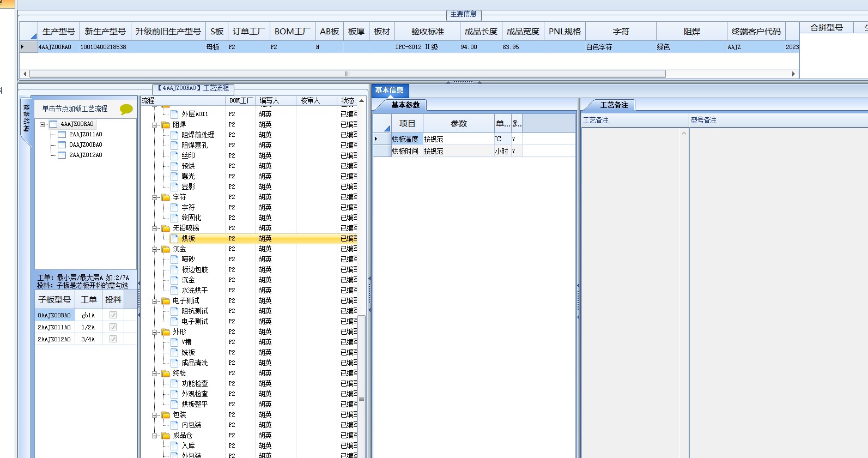Click the page icon next to 入库
The image size is (868, 458).
(x=174, y=445)
